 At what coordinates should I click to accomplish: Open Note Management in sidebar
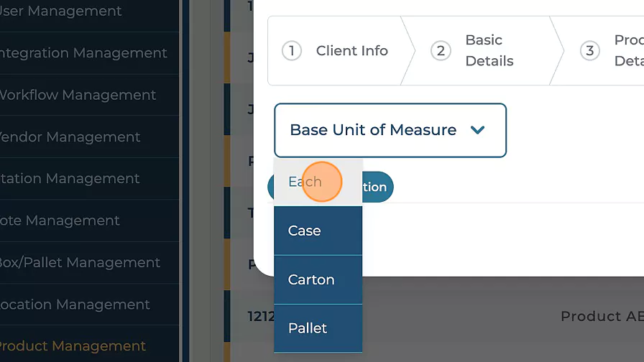[59, 221]
